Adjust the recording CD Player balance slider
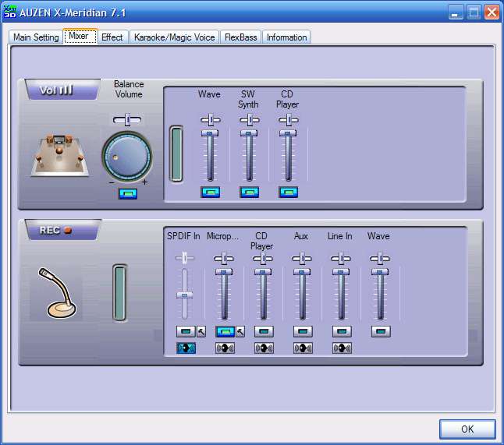Screen dimensions: 504x445 pos(263,258)
